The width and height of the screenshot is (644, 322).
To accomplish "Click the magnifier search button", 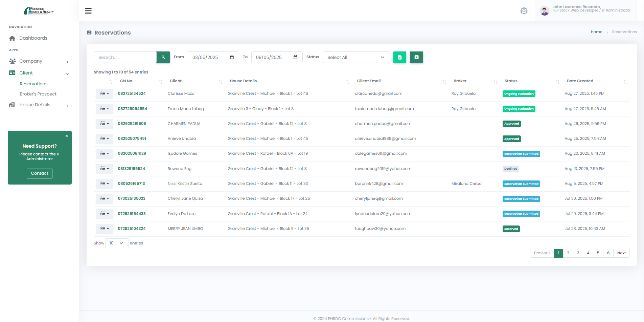I will (163, 57).
